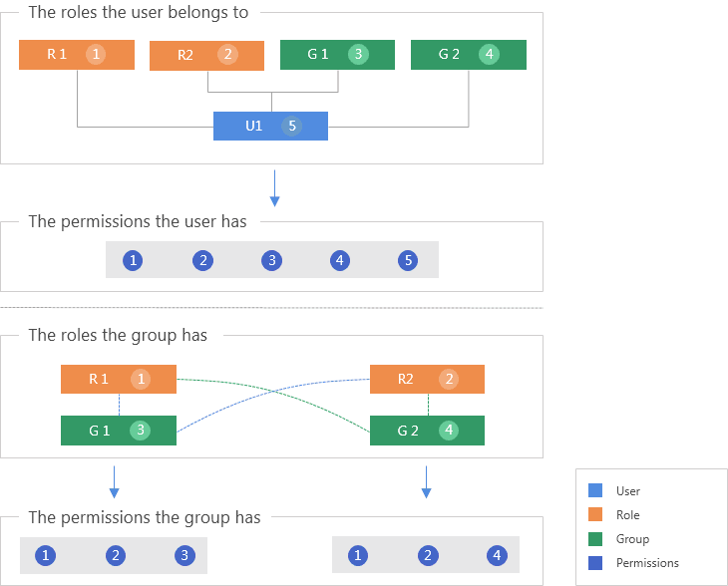Click G 1 box in group roles section
Image resolution: width=728 pixels, height=586 pixels.
(118, 430)
